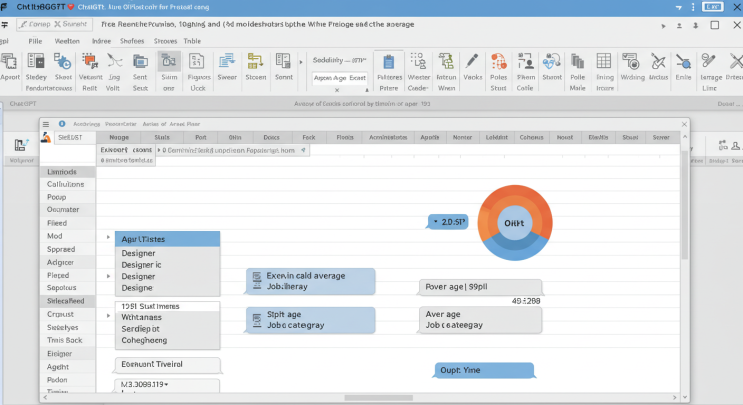
Task: Open the Soddirty dropdown in the ribbon
Action: tap(340, 60)
